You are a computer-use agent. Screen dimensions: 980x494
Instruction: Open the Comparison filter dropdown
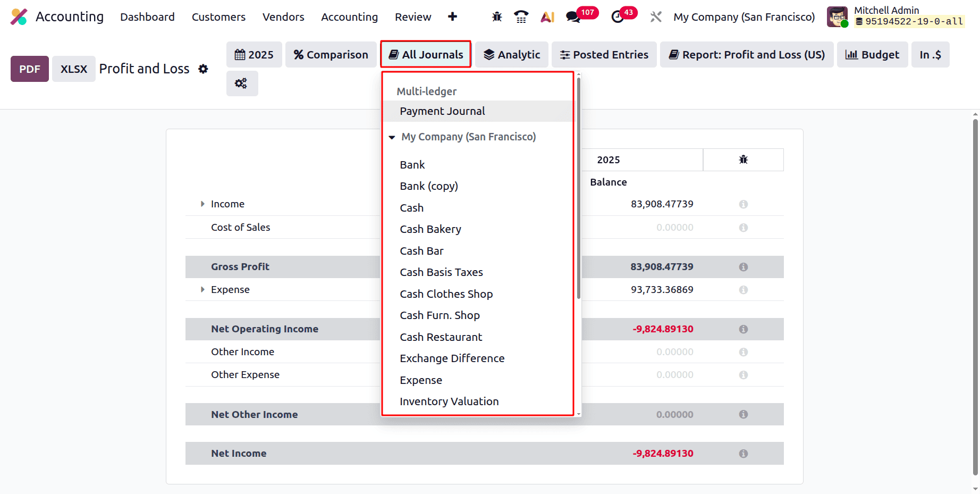[x=331, y=54]
